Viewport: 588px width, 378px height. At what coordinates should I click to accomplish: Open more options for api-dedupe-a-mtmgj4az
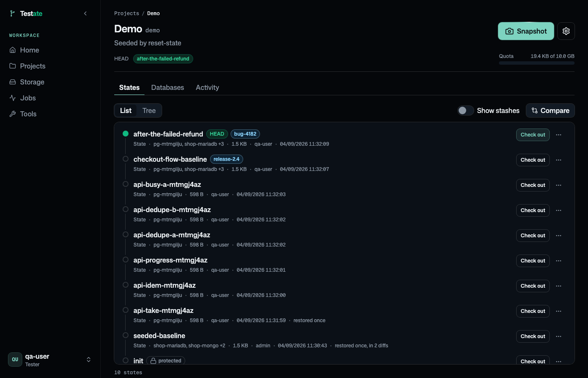coord(559,236)
